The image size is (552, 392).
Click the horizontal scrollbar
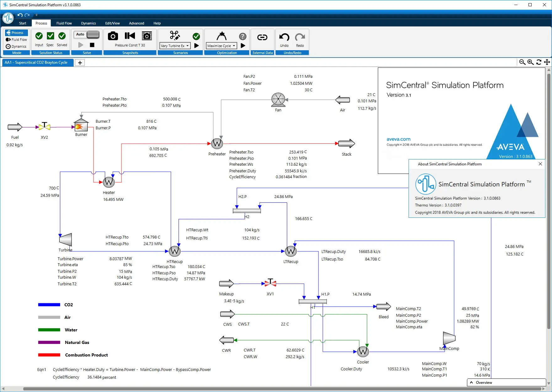tap(282, 389)
